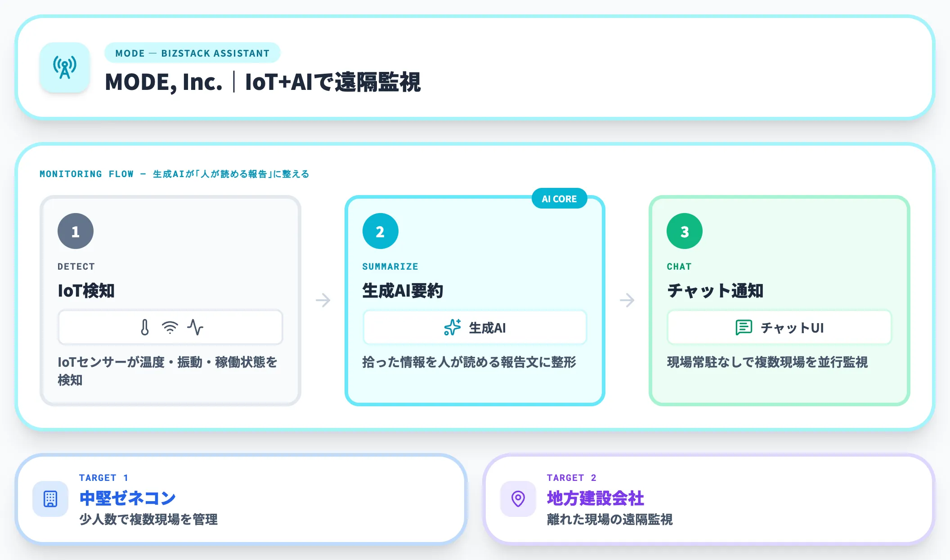Click the 生成AI要約 heading

tap(403, 291)
